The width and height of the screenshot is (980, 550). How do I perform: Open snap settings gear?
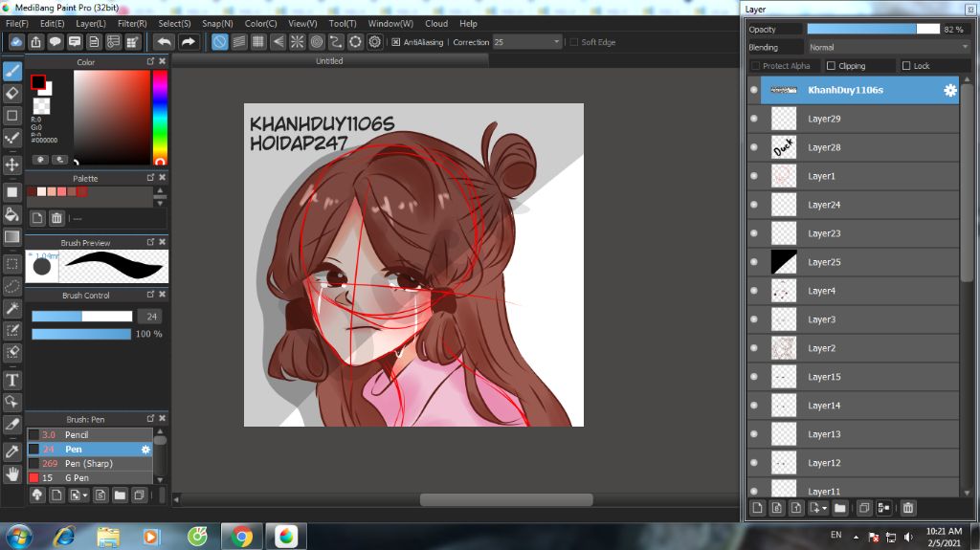click(375, 42)
